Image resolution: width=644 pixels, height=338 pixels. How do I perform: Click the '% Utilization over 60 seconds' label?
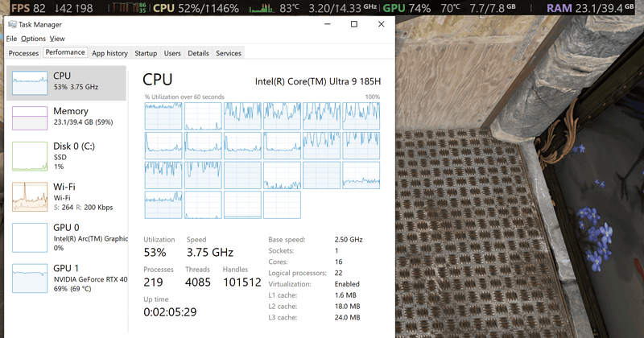pos(184,97)
